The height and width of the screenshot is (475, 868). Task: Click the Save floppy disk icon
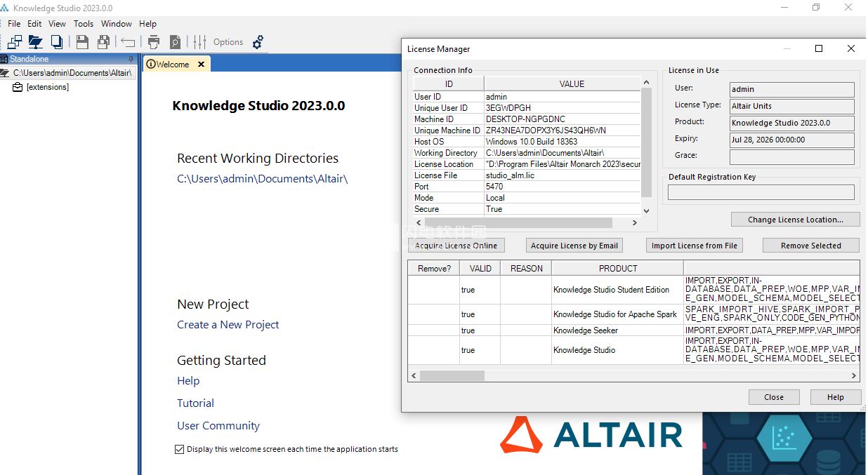(82, 42)
